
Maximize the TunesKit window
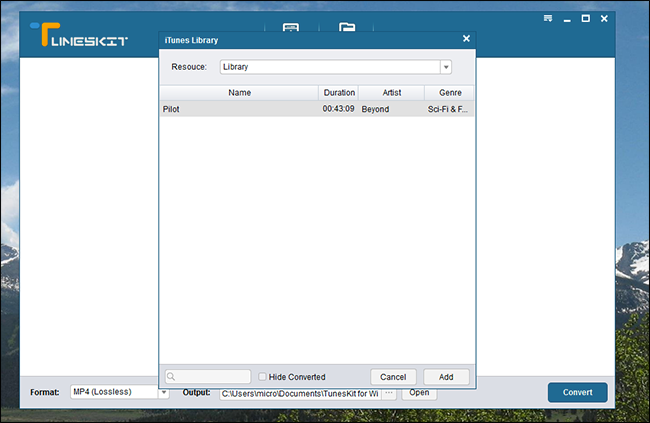point(586,18)
